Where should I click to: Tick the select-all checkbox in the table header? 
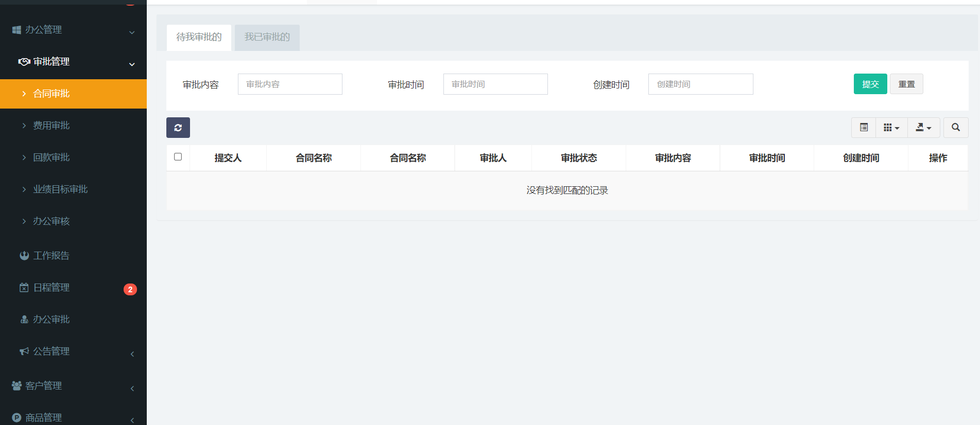(178, 157)
